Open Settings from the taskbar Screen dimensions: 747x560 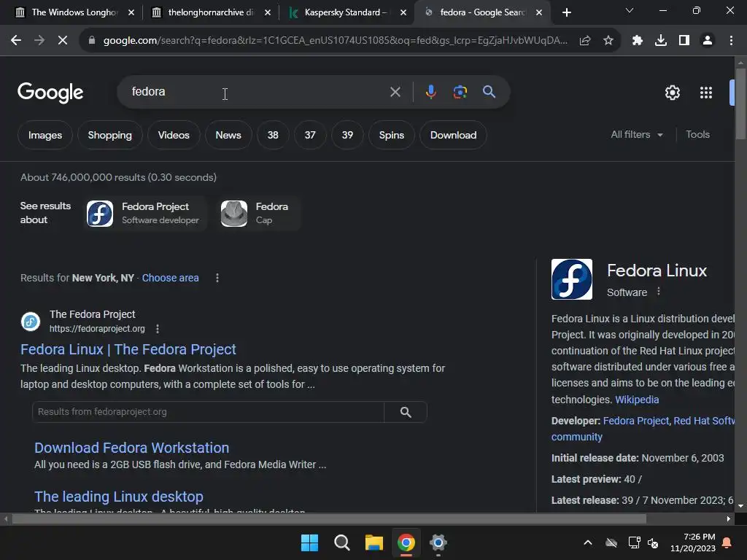click(x=438, y=542)
